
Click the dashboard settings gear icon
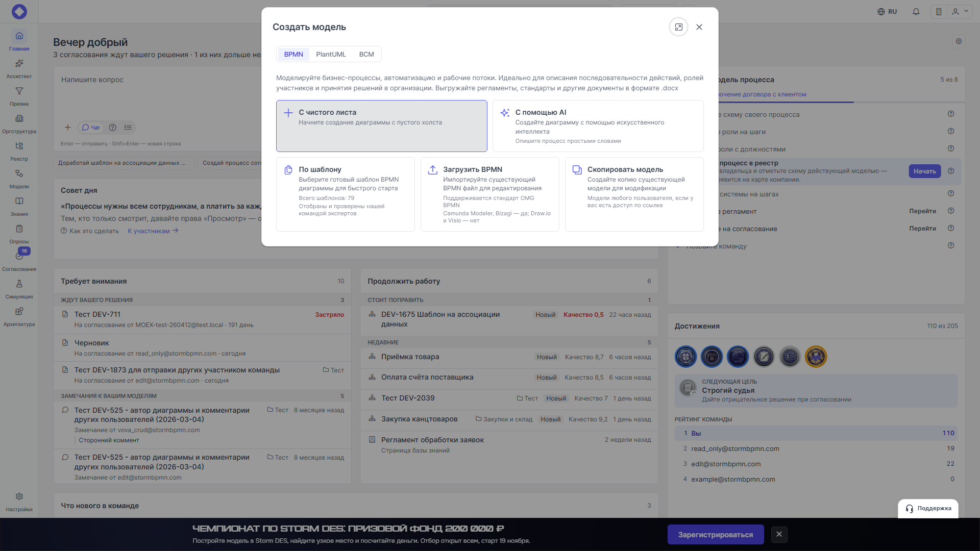click(x=959, y=41)
